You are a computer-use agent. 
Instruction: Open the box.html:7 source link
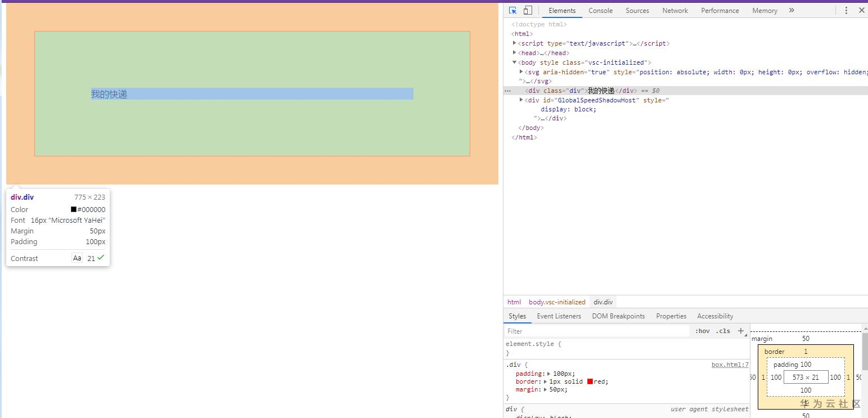(x=730, y=365)
